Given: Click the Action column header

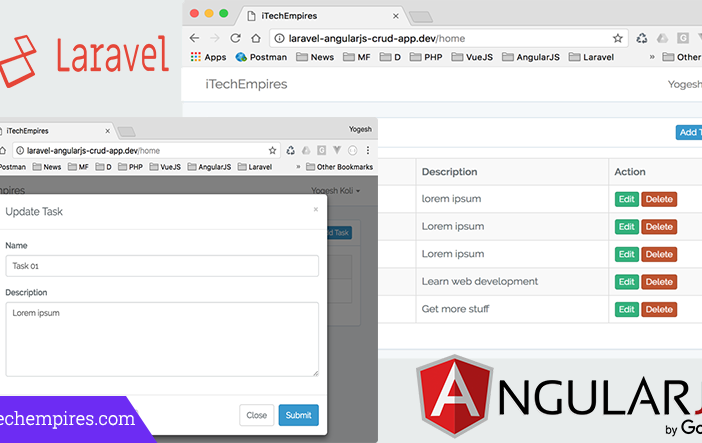Looking at the screenshot, I should tap(630, 172).
